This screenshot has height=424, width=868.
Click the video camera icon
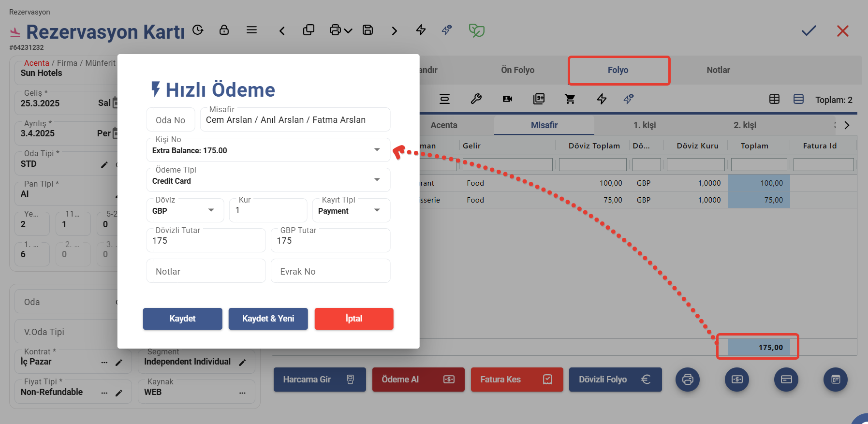507,99
